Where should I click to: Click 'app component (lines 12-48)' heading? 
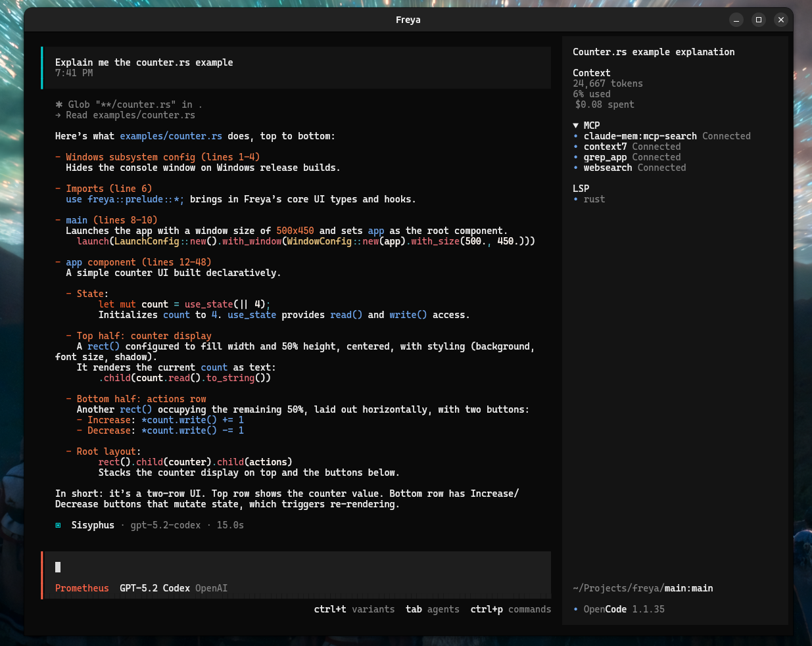point(139,262)
